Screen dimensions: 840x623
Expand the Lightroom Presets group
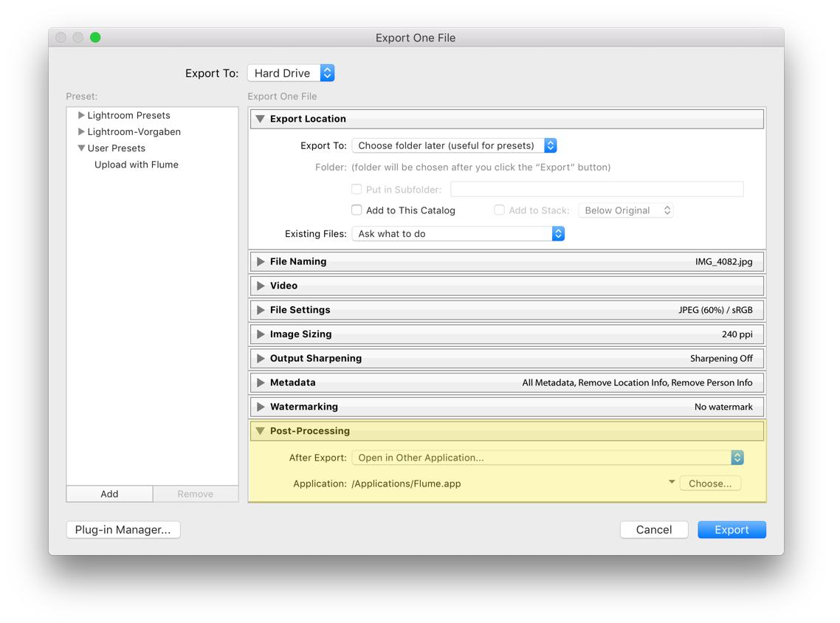point(81,115)
